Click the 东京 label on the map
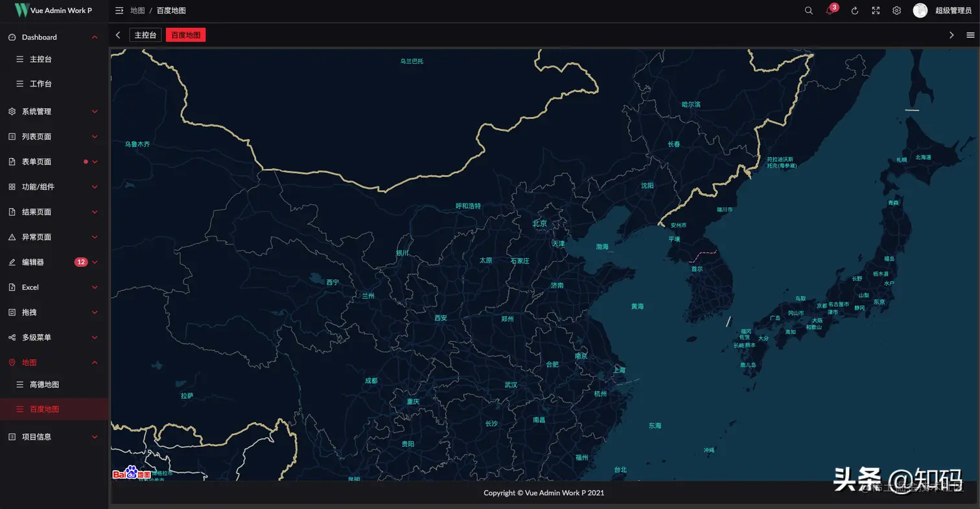The width and height of the screenshot is (980, 509). 879,302
